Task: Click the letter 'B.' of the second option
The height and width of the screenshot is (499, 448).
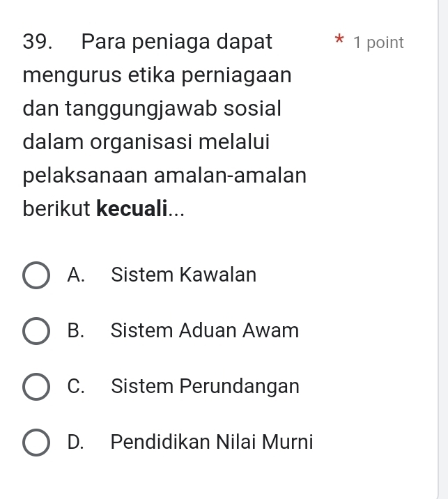Action: coord(77,331)
